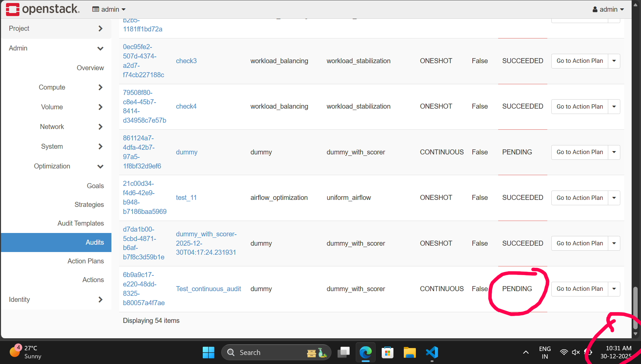
Task: Open Task View from taskbar
Action: (x=344, y=352)
